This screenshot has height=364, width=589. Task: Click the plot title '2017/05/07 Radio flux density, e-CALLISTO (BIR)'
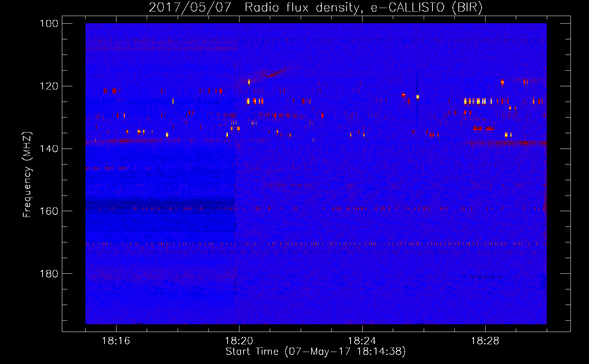tap(316, 7)
